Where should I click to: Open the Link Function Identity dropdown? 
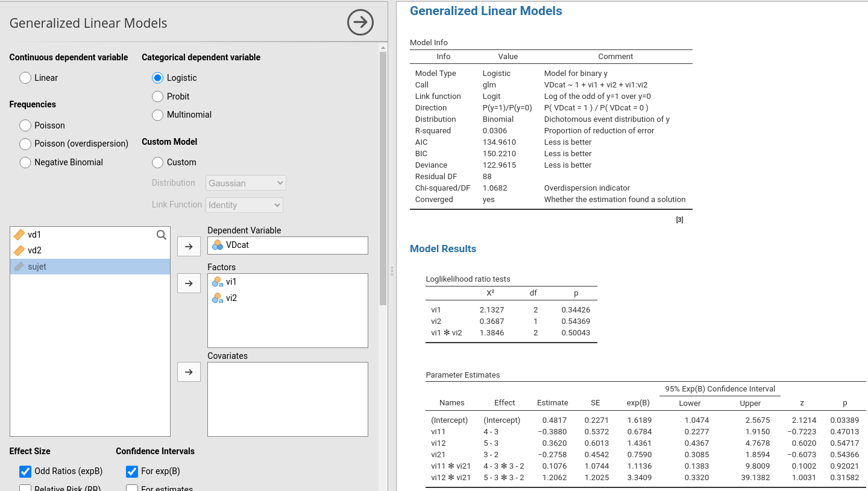point(244,205)
